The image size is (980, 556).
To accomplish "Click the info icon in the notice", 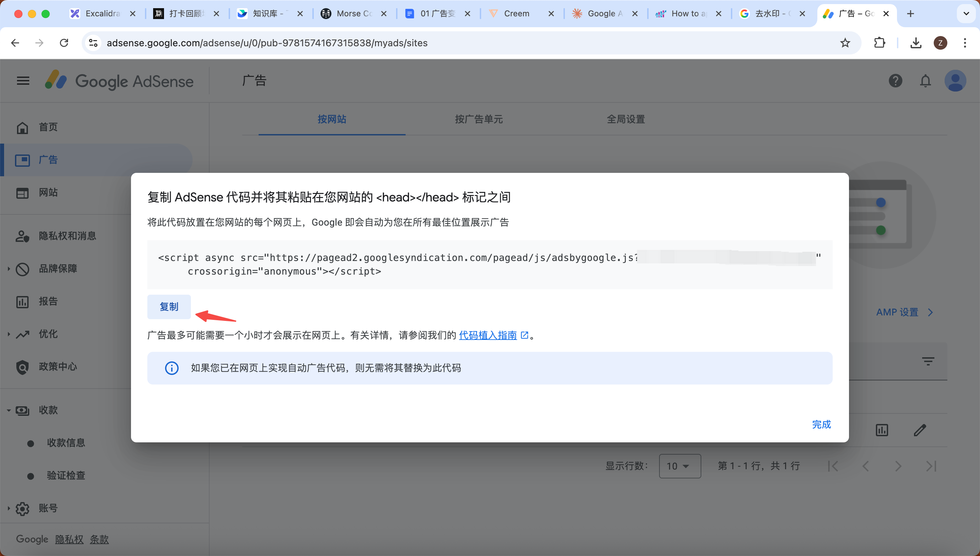I will pyautogui.click(x=171, y=368).
